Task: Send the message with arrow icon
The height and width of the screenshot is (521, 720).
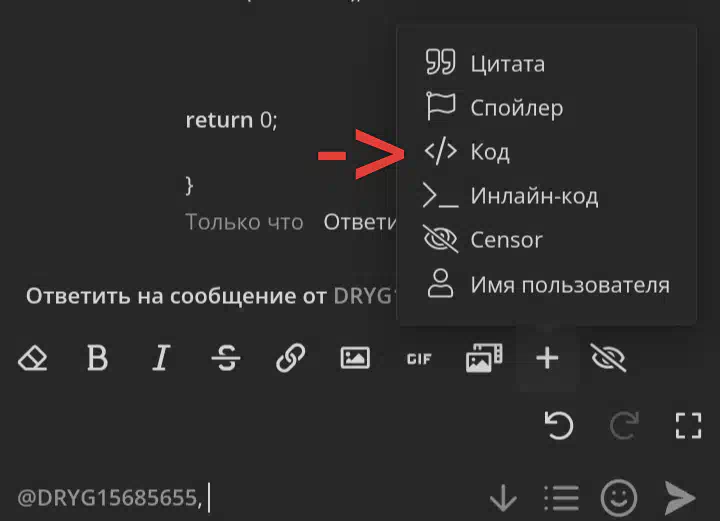Action: point(680,498)
